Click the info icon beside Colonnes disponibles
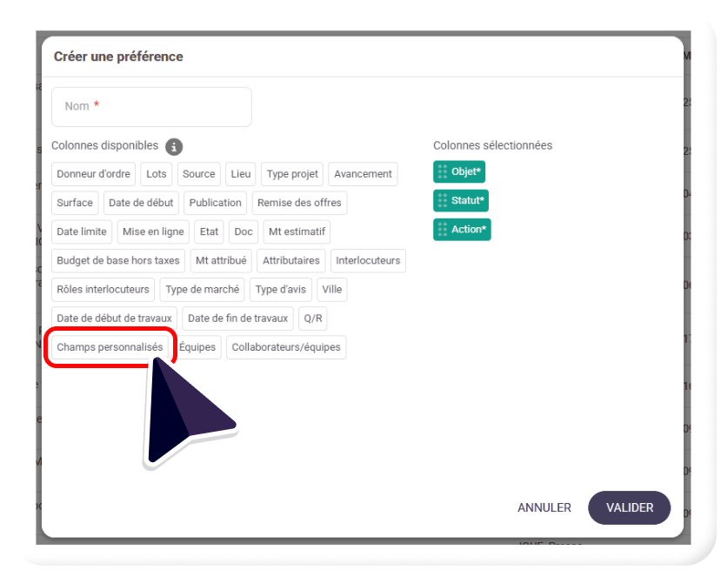Screen dimensions: 728x577 pos(174,146)
